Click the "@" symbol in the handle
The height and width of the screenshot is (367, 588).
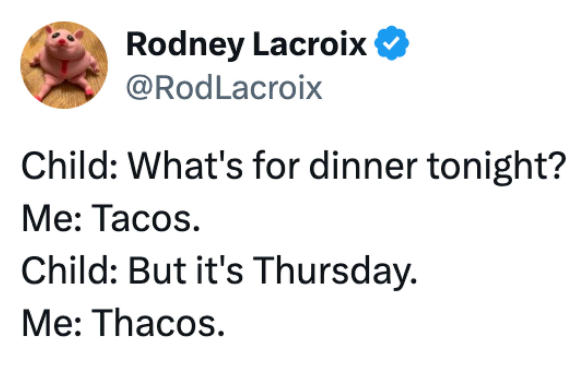140,88
